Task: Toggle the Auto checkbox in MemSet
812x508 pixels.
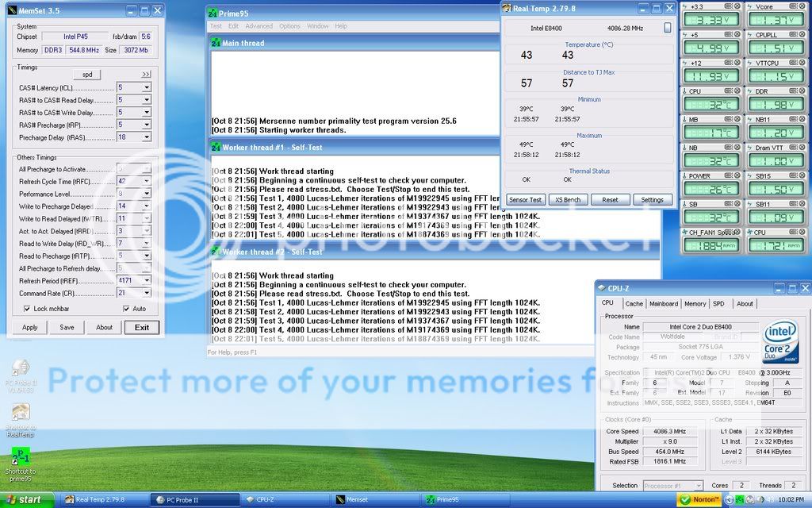Action: pyautogui.click(x=126, y=309)
